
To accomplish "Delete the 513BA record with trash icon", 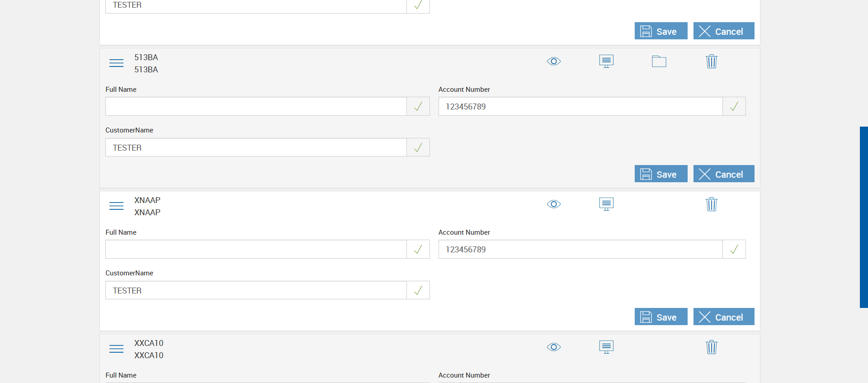I will [x=711, y=61].
